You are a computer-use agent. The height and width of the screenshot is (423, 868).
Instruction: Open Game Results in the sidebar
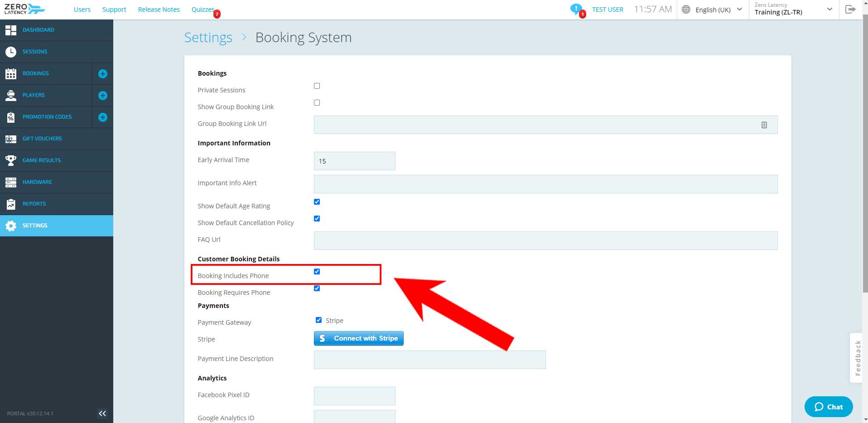[42, 160]
